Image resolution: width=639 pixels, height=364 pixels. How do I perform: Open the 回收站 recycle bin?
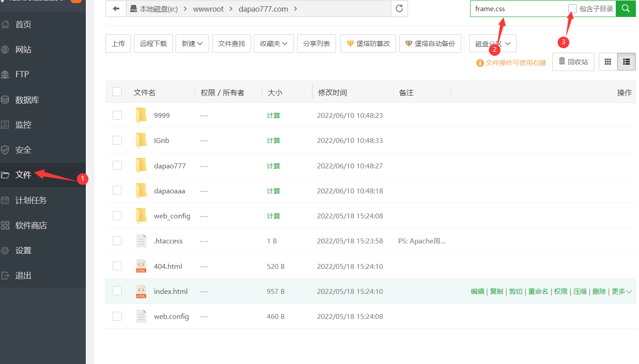573,62
